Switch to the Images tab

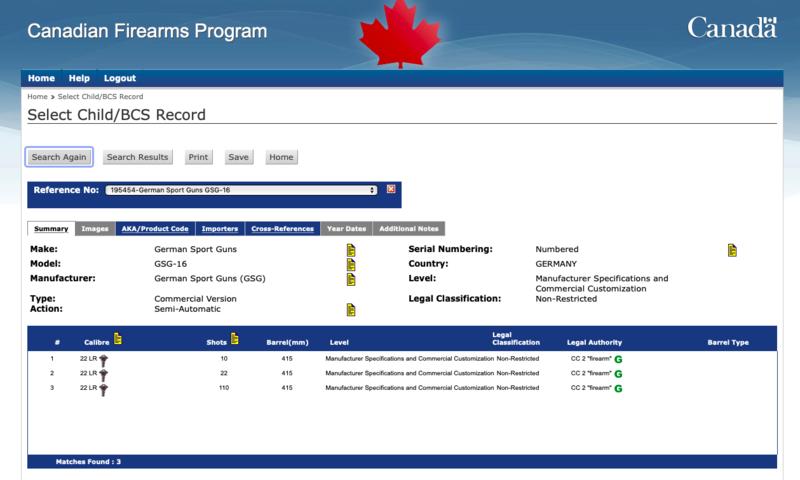click(95, 229)
